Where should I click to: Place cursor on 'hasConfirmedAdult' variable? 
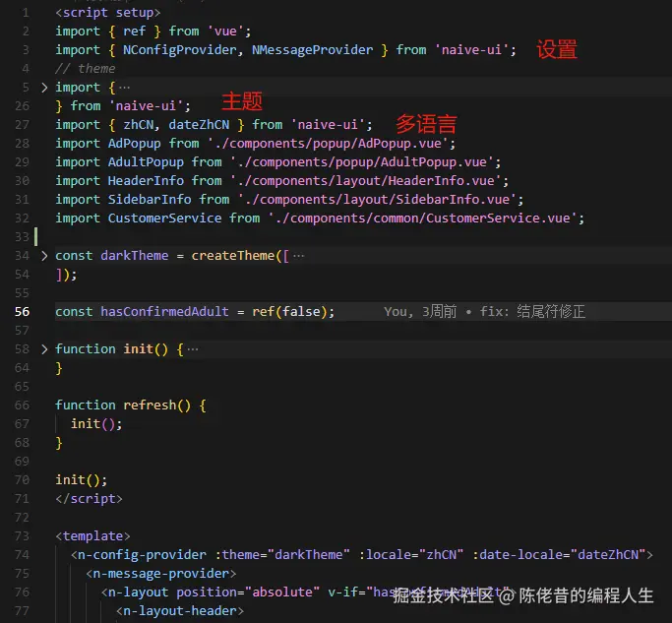point(164,312)
